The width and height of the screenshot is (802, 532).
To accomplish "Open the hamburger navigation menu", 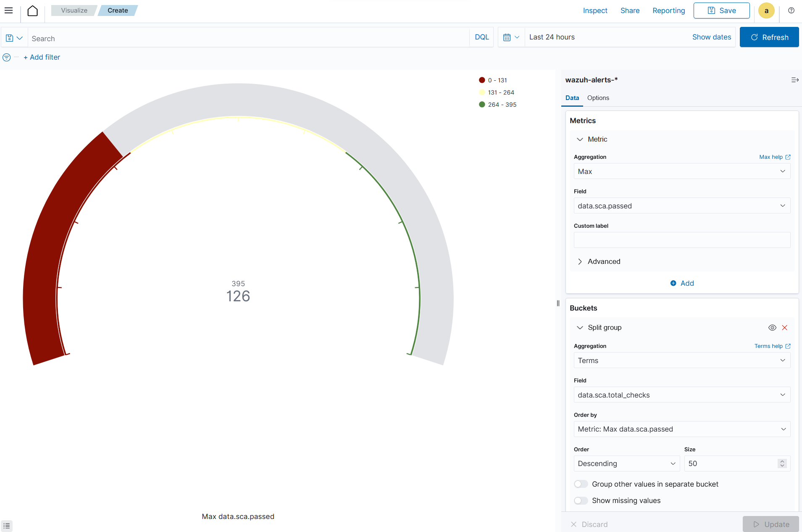I will [x=8, y=11].
